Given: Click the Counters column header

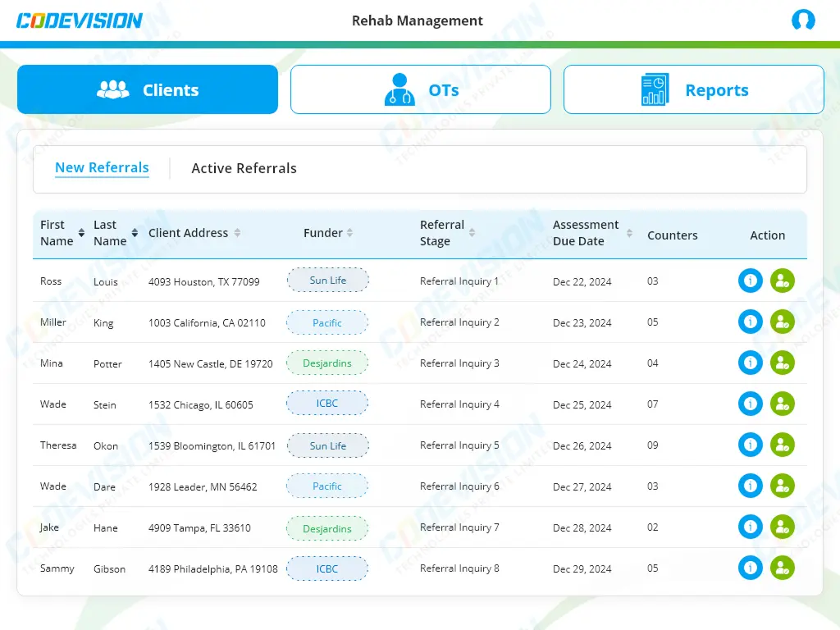Looking at the screenshot, I should (x=673, y=235).
